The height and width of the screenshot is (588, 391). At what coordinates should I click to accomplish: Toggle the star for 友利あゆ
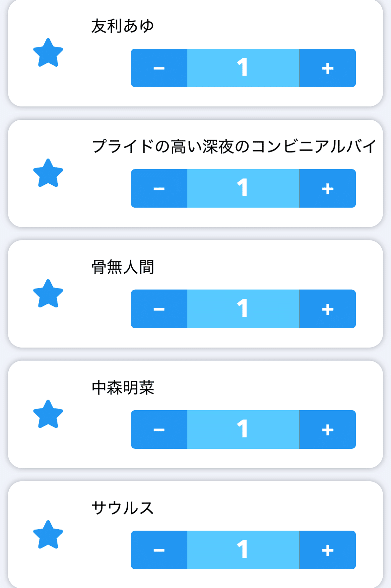click(48, 53)
